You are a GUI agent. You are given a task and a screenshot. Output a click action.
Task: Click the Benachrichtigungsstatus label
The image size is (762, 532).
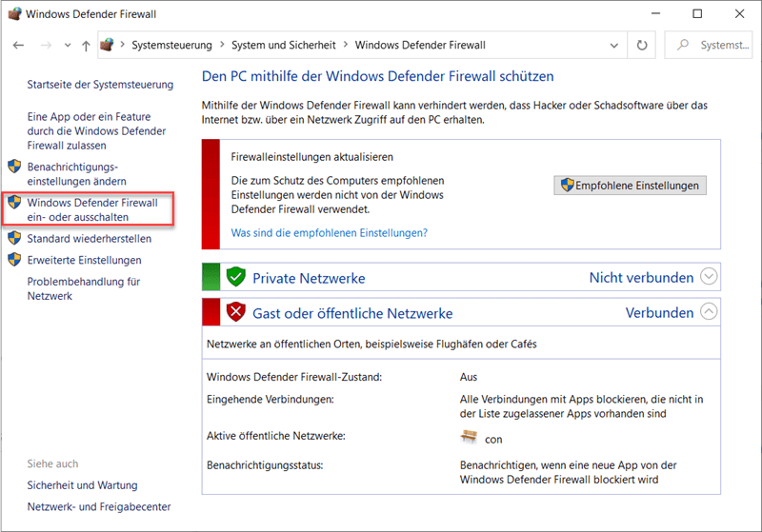(265, 465)
